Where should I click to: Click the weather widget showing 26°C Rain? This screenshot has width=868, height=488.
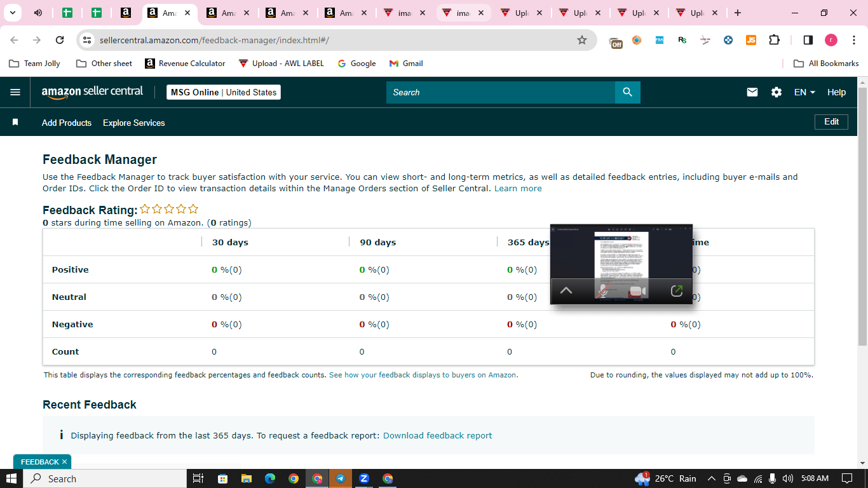(x=665, y=478)
